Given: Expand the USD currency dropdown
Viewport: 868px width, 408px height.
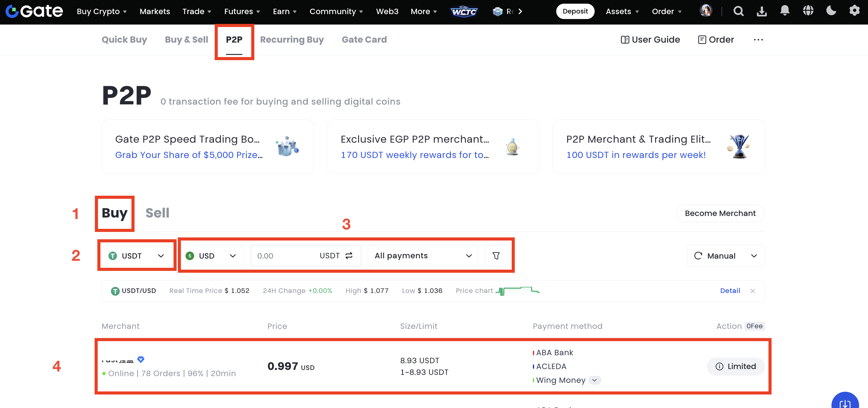Looking at the screenshot, I should click(211, 256).
